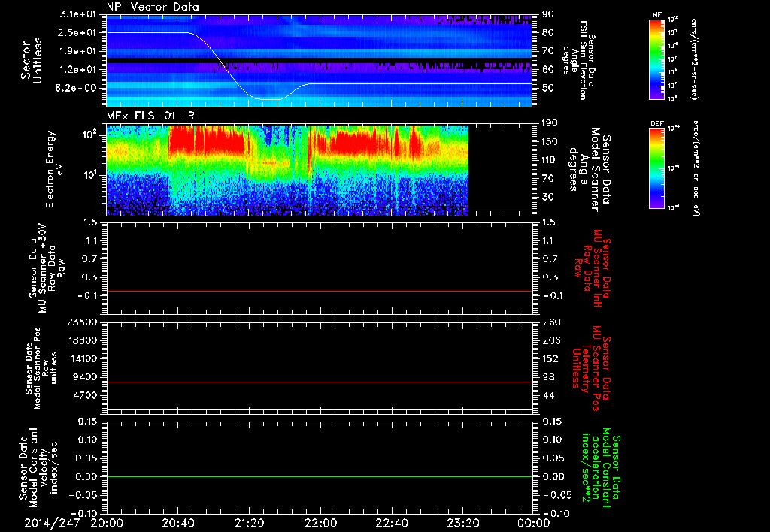Viewport: 770px width, 532px height.
Task: Click the red line in Scanner Pos panel
Action: pyautogui.click(x=319, y=382)
